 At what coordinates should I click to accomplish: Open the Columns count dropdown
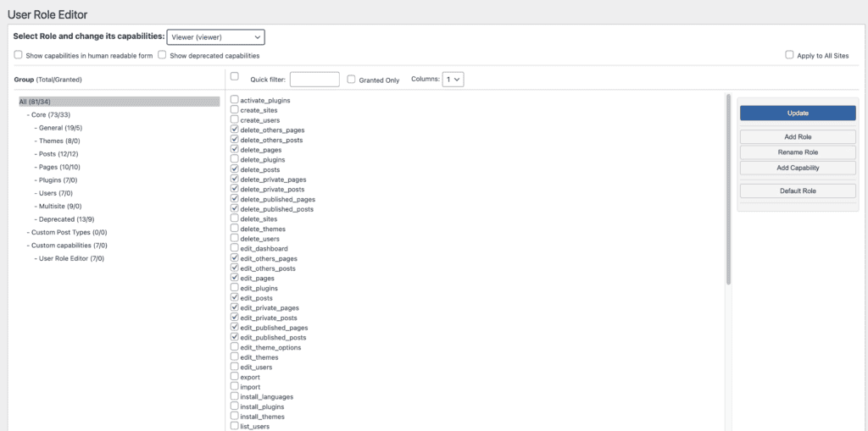click(x=453, y=79)
